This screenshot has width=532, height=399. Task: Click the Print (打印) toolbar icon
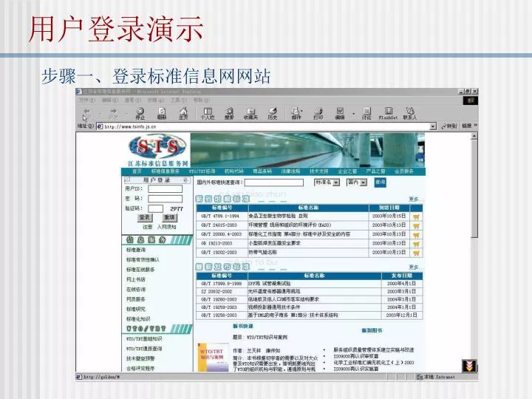(318, 113)
